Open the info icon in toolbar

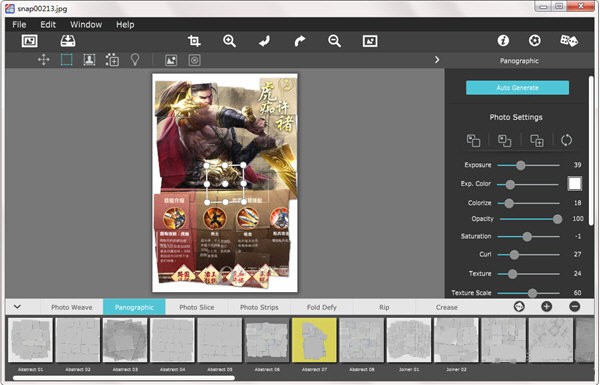(503, 41)
